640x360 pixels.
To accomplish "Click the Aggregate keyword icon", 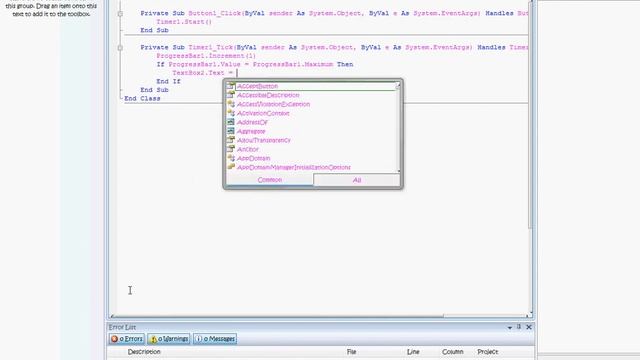I will (231, 131).
